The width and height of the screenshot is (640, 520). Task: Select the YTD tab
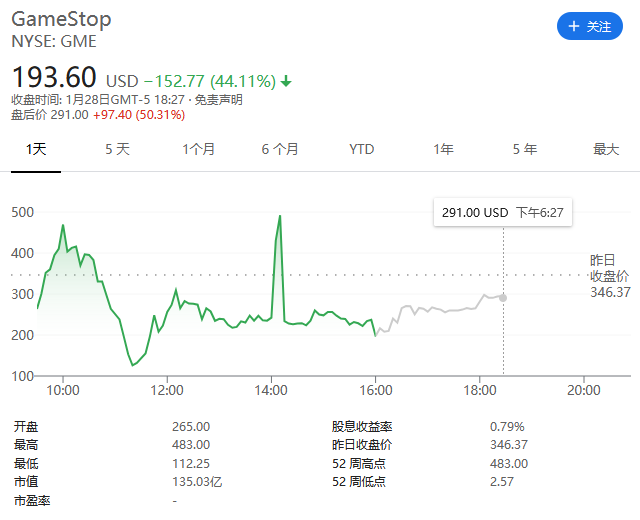point(361,149)
